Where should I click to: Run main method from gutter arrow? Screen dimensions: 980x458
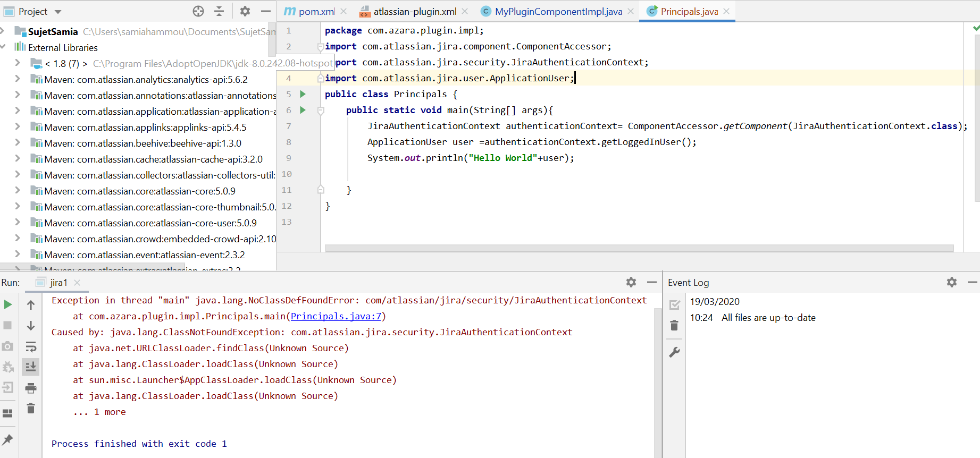coord(303,110)
